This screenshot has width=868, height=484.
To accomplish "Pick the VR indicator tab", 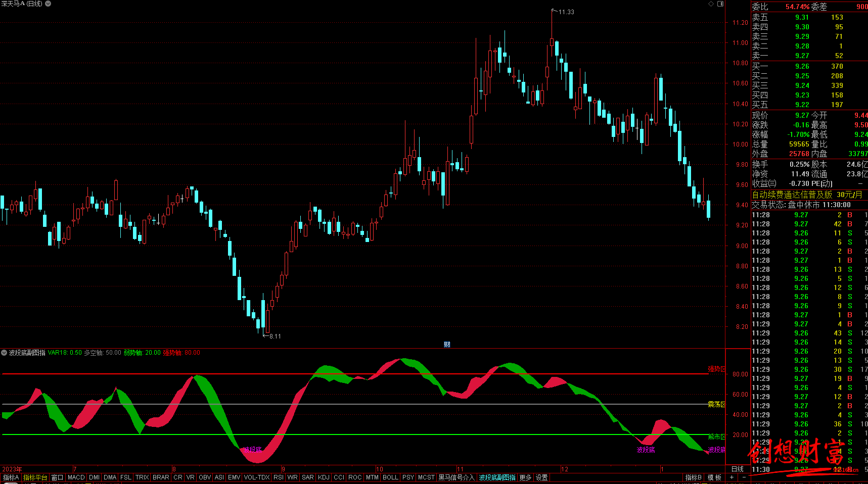I will point(190,477).
